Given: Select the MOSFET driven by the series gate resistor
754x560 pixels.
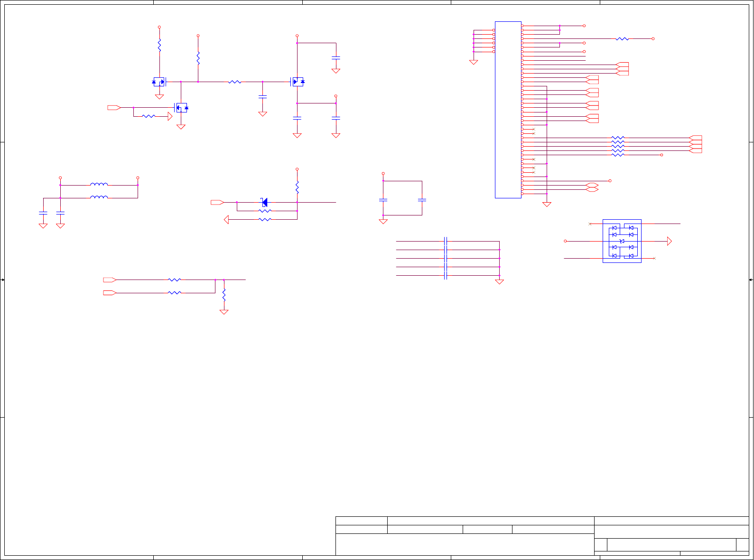Looking at the screenshot, I should click(x=298, y=82).
